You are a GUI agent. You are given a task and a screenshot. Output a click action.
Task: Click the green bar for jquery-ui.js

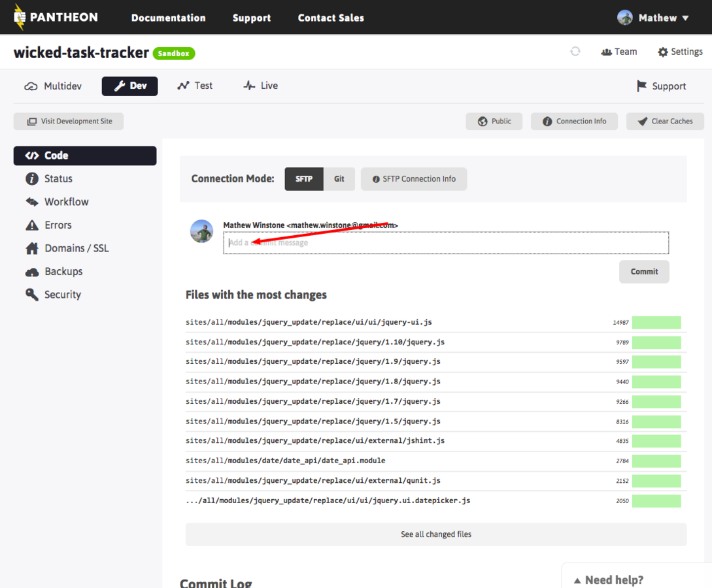(656, 323)
